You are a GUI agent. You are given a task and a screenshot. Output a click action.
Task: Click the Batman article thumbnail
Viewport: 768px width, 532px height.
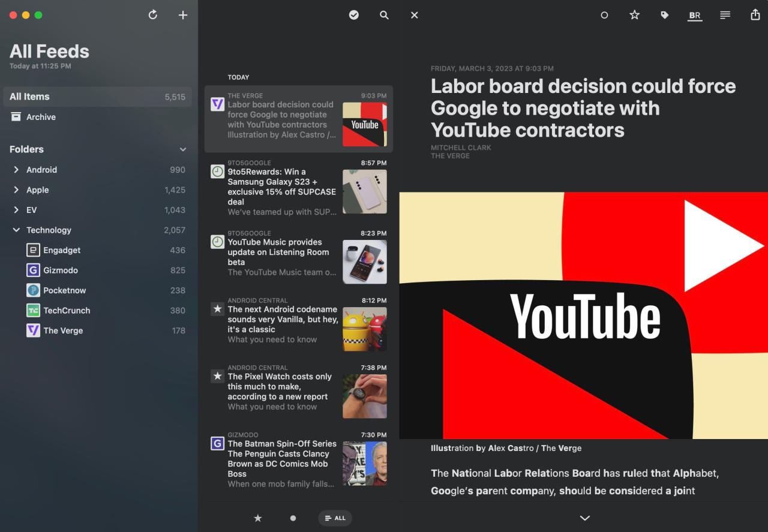click(365, 464)
